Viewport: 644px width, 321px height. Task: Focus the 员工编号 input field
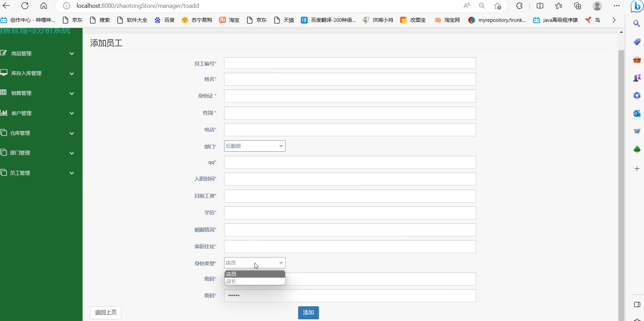pyautogui.click(x=350, y=63)
